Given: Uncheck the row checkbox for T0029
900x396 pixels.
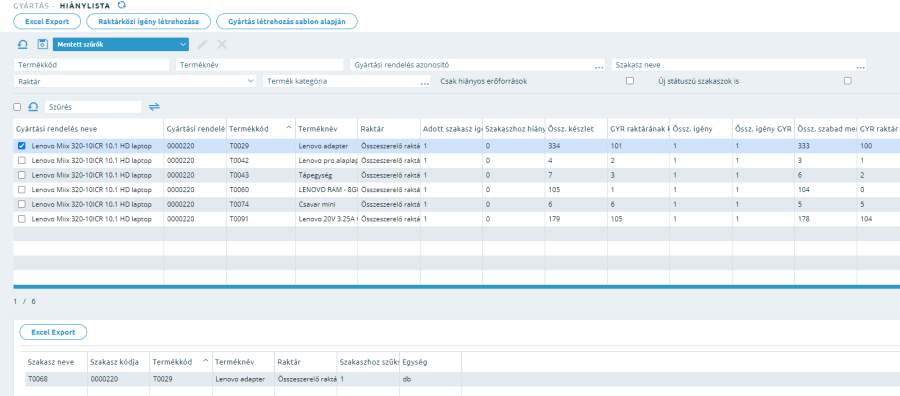Looking at the screenshot, I should coord(22,146).
